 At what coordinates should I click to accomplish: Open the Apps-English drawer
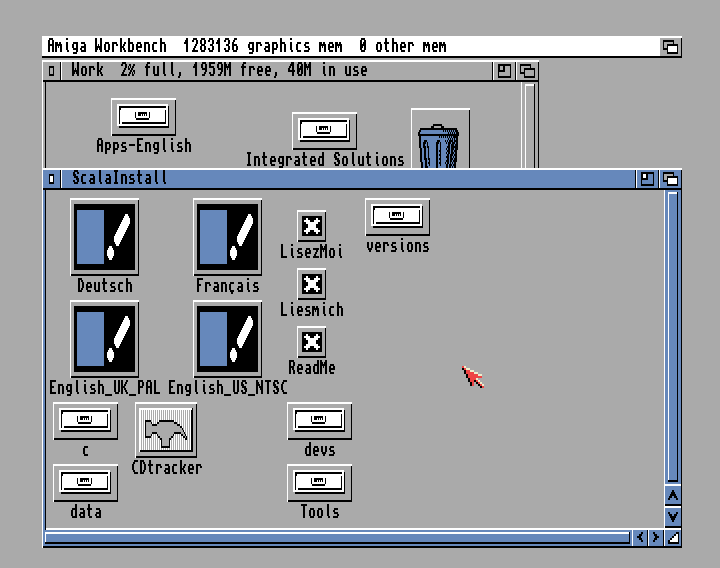(x=143, y=116)
